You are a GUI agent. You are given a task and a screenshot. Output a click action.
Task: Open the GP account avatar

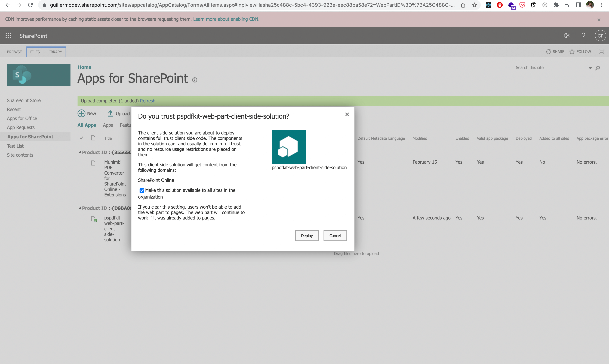[x=600, y=36]
